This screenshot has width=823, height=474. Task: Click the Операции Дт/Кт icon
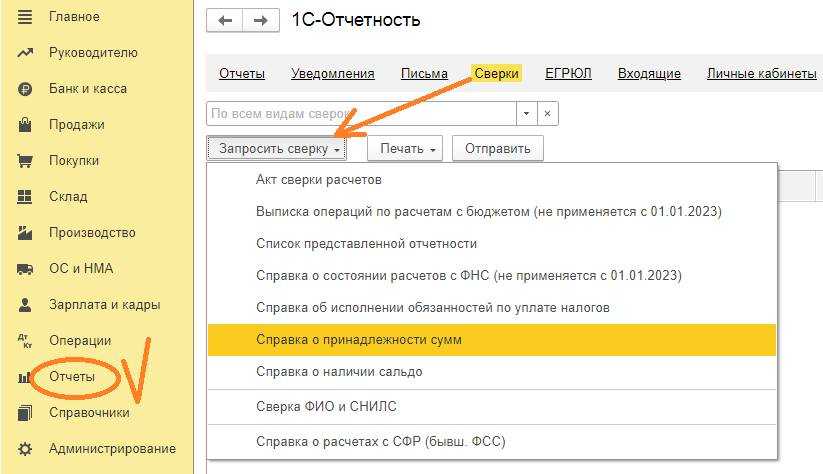(25, 341)
